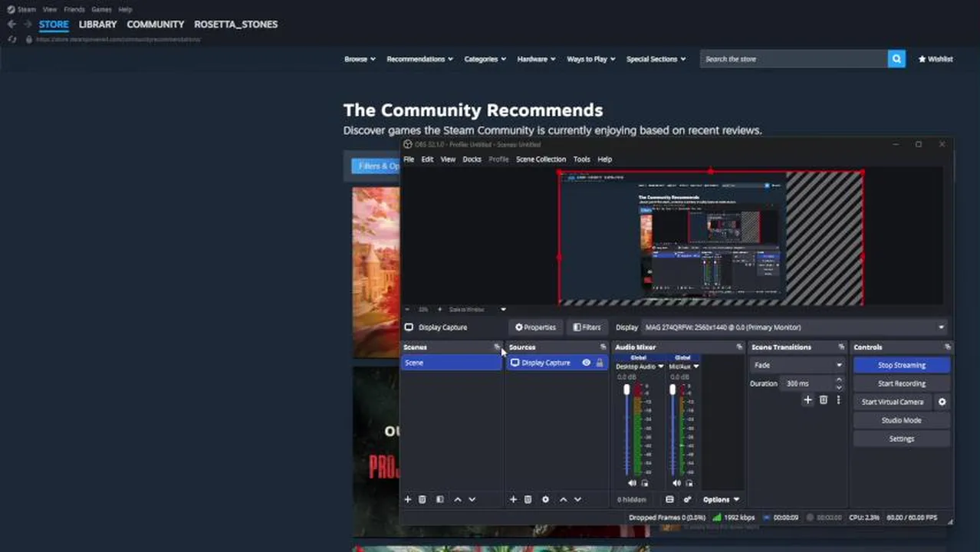Expand Desktop Audio channel dropdown
The image size is (980, 552).
[660, 366]
